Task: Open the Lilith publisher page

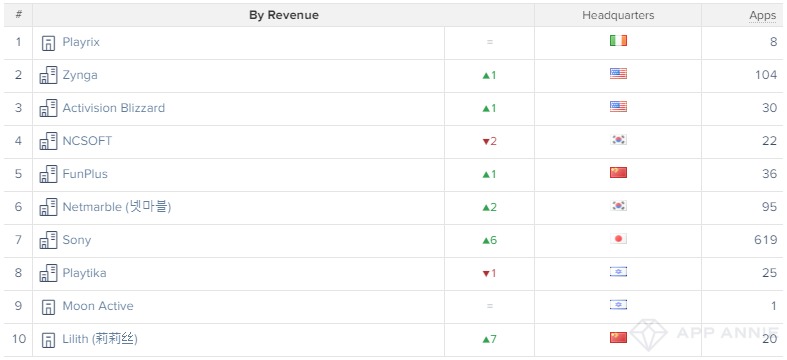Action: pyautogui.click(x=100, y=339)
